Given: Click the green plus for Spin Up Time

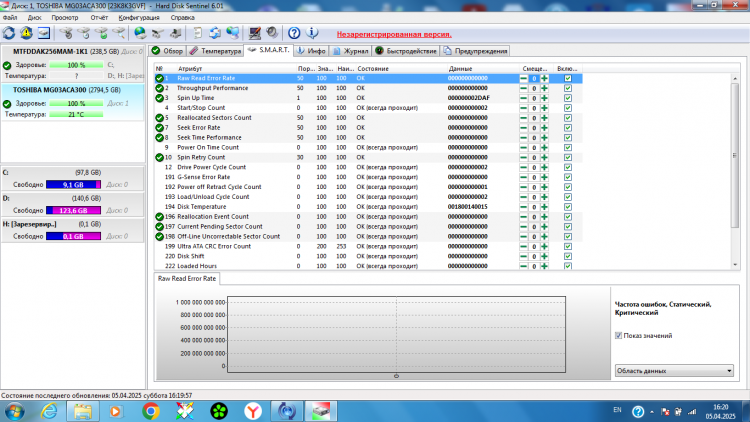Looking at the screenshot, I should pos(544,98).
